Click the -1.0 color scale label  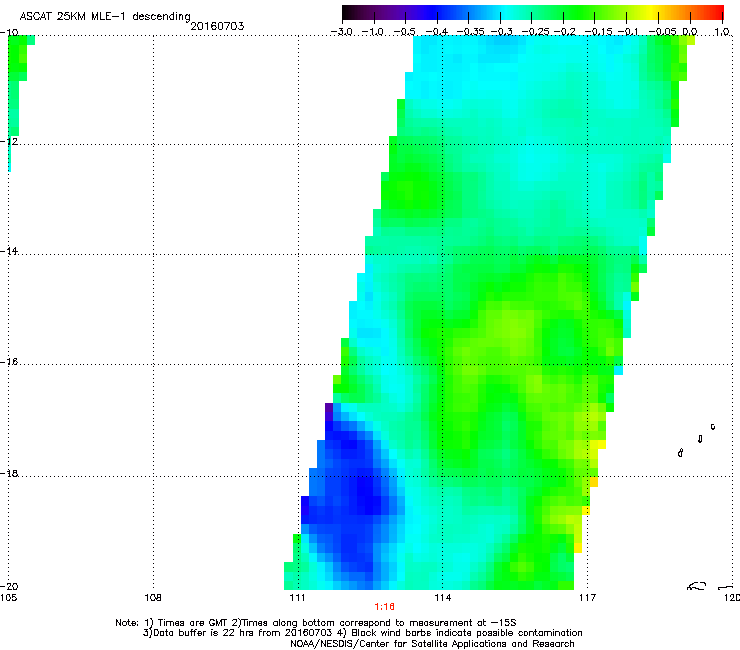(x=373, y=32)
